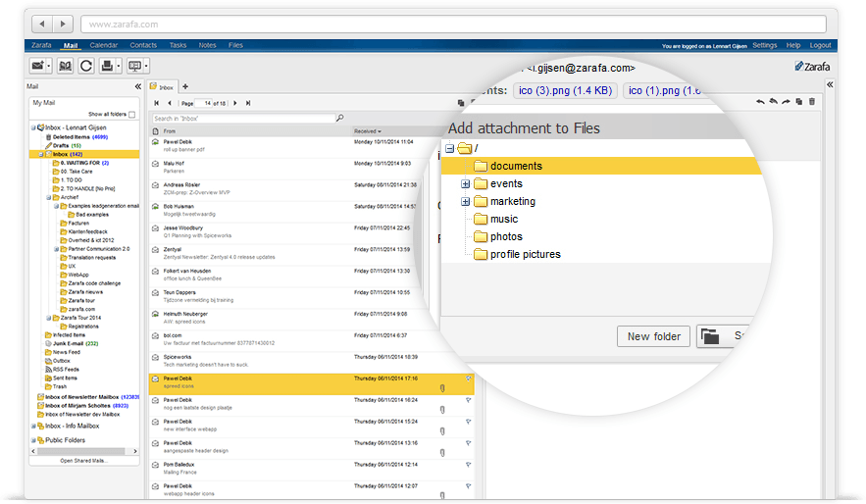Open the ico (3).png attachment
The image size is (866, 504).
click(565, 90)
